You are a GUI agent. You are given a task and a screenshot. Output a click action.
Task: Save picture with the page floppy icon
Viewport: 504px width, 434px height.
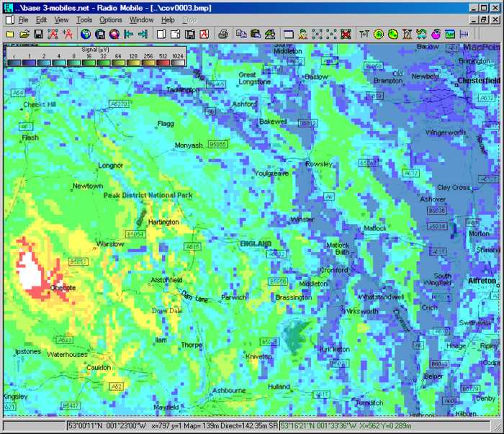click(x=189, y=34)
